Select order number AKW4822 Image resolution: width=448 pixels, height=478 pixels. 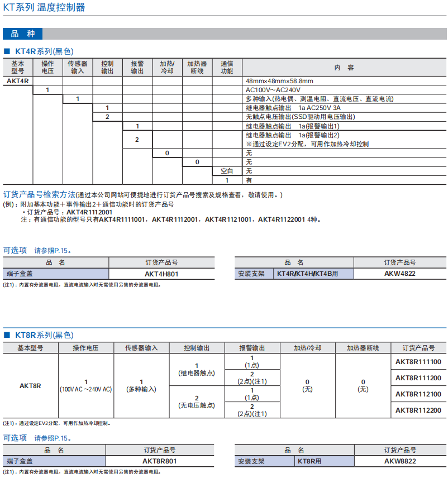400,274
